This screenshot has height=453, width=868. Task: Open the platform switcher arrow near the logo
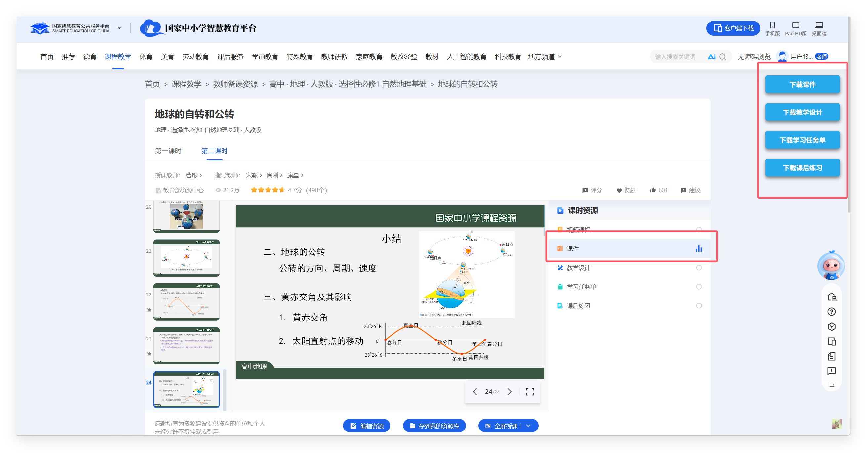pyautogui.click(x=119, y=28)
